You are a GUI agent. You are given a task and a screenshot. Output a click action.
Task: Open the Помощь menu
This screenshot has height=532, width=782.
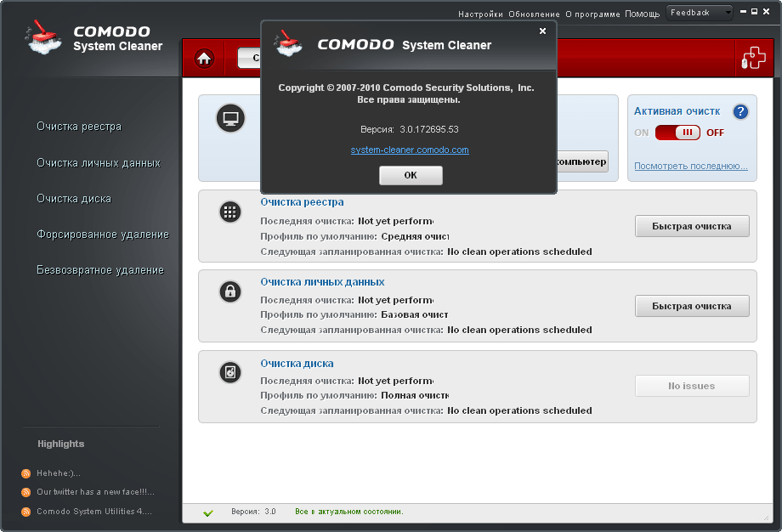click(642, 14)
